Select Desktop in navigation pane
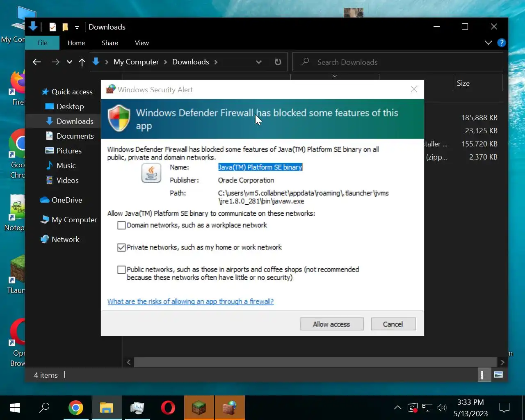525x420 pixels. point(65,107)
